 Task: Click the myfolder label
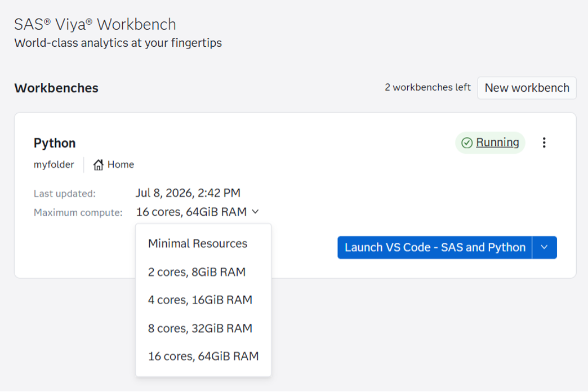54,164
